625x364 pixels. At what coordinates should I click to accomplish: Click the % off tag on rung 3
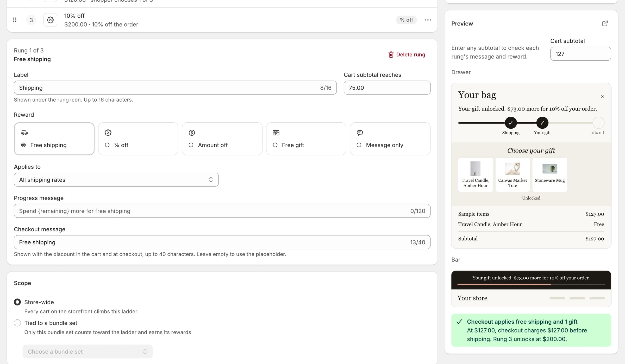(x=406, y=20)
